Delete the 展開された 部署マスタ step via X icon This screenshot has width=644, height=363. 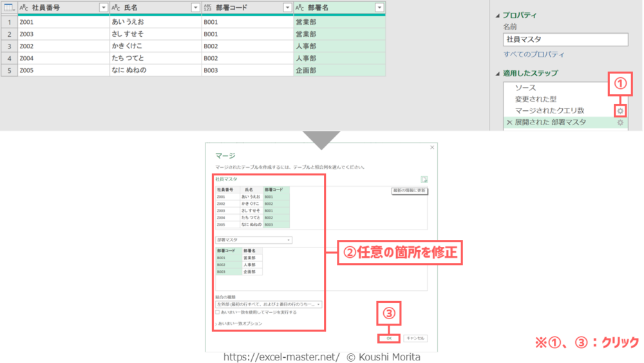pos(509,123)
